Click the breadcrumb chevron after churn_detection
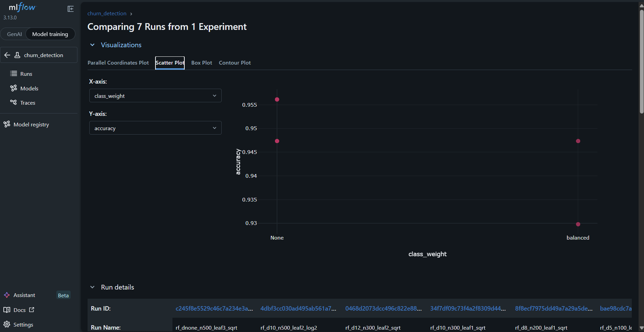The width and height of the screenshot is (644, 332). click(x=131, y=14)
